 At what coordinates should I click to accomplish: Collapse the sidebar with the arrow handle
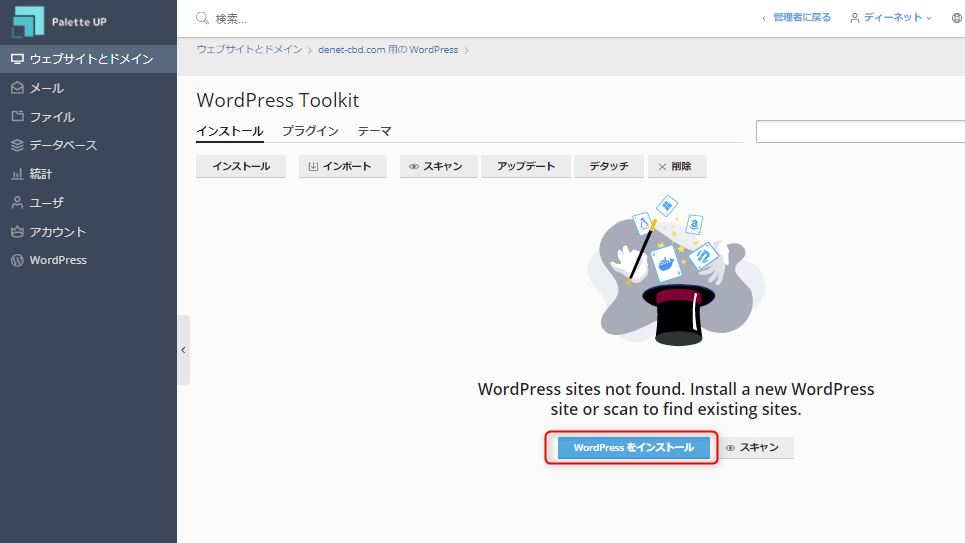tap(183, 350)
